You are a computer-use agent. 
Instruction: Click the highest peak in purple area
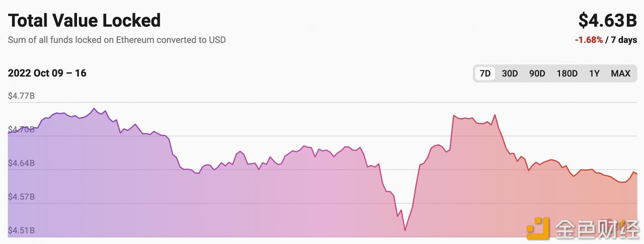pos(94,108)
